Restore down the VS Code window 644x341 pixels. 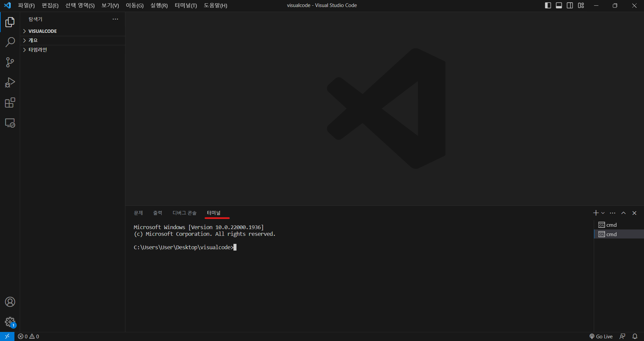tap(615, 5)
